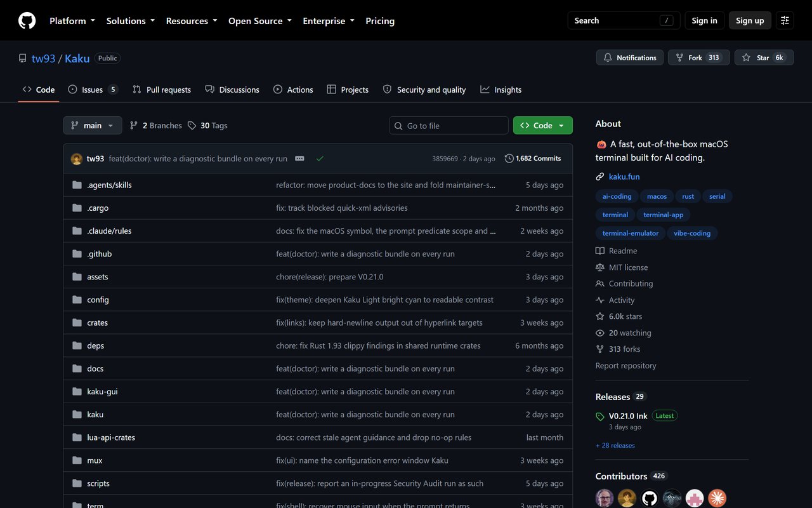
Task: Select the vibe-coding topic tag
Action: 692,233
